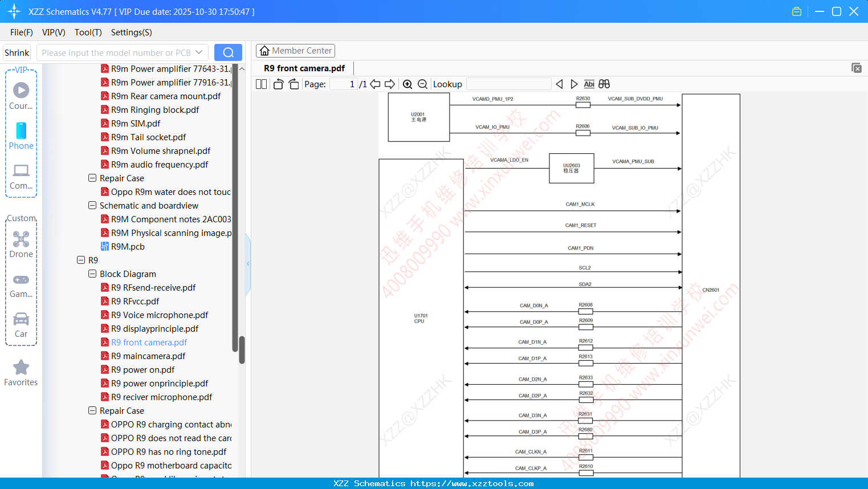Viewport: 868px width, 489px height.
Task: Go to previous page using left arrow
Action: coord(375,84)
